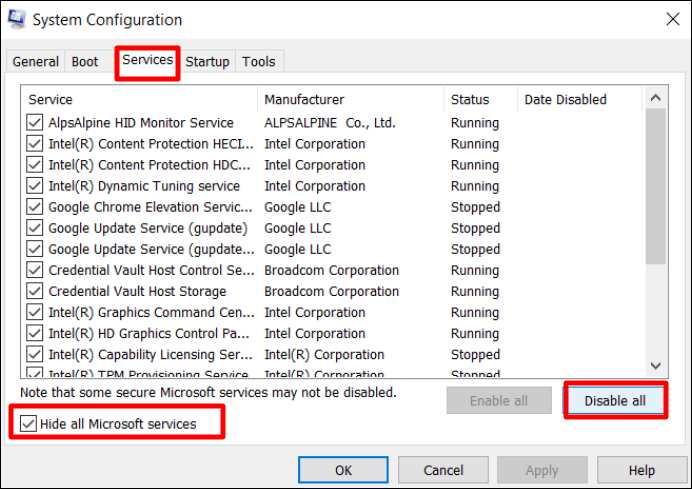This screenshot has width=692, height=489.
Task: Click the scroll up arrow in services list
Action: point(656,98)
